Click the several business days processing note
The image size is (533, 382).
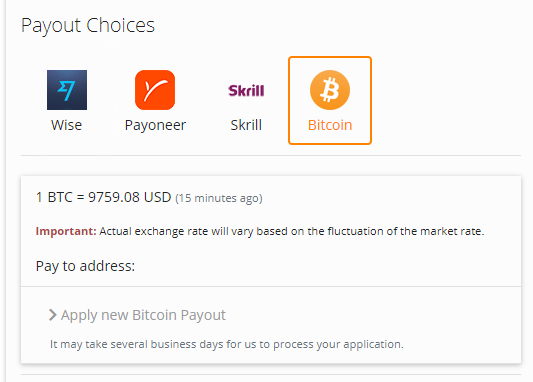227,344
